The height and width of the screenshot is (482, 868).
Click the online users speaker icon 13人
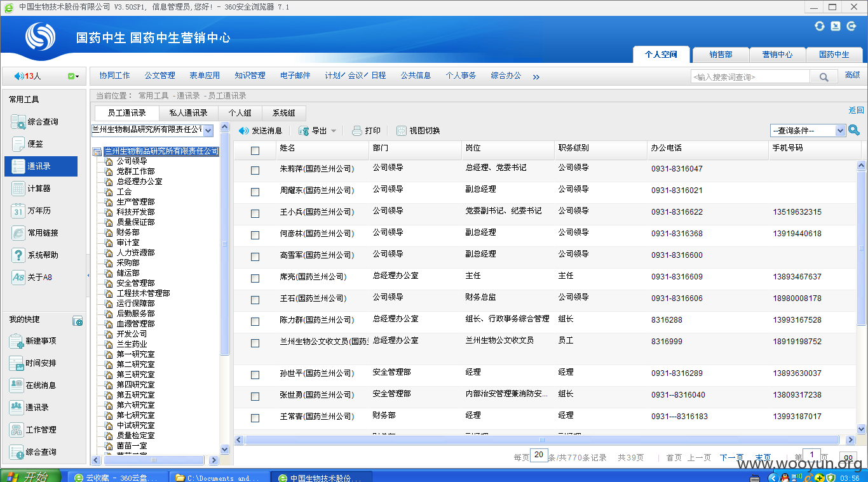[x=18, y=76]
